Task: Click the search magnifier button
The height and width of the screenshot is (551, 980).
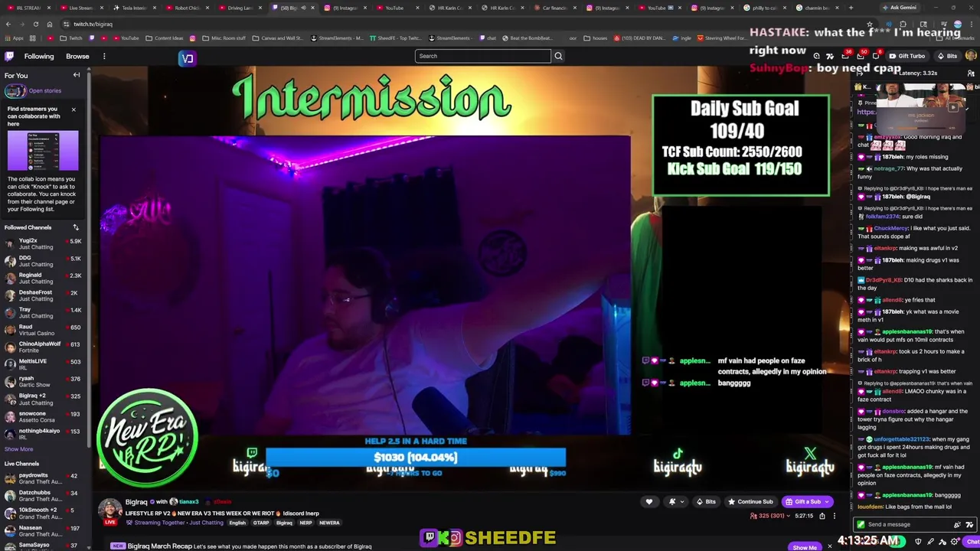Action: [x=558, y=56]
